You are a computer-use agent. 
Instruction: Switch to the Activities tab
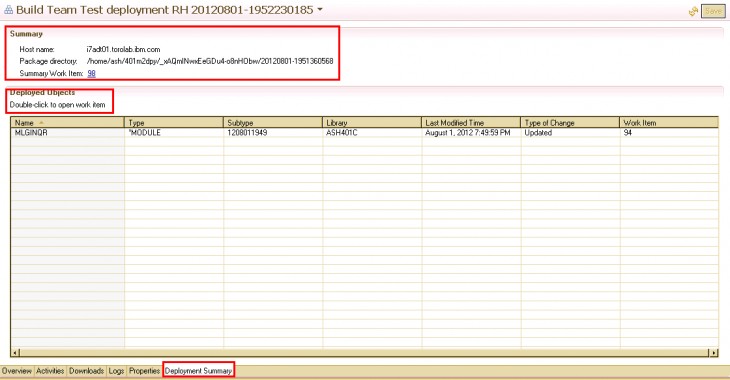[x=50, y=371]
